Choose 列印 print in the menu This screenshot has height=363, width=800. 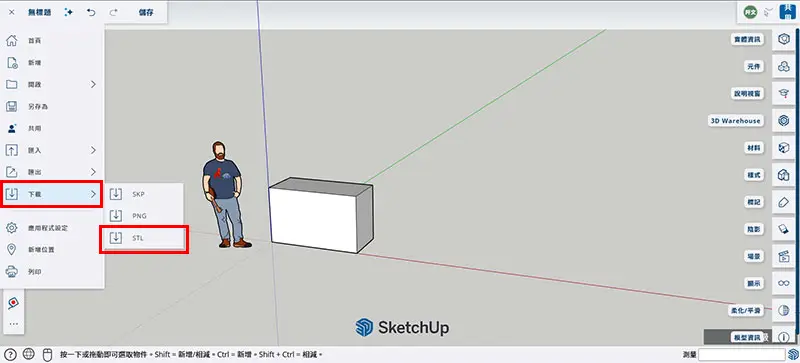click(52, 272)
